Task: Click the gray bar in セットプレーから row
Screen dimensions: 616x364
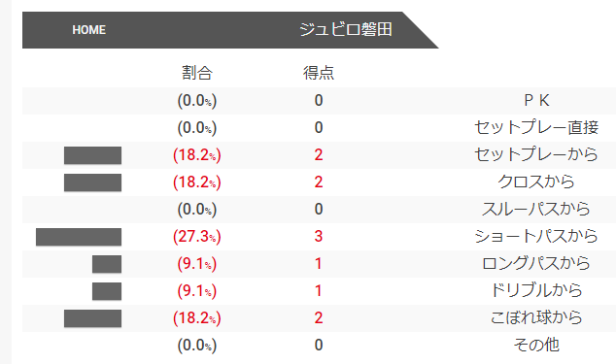Action: click(x=92, y=155)
